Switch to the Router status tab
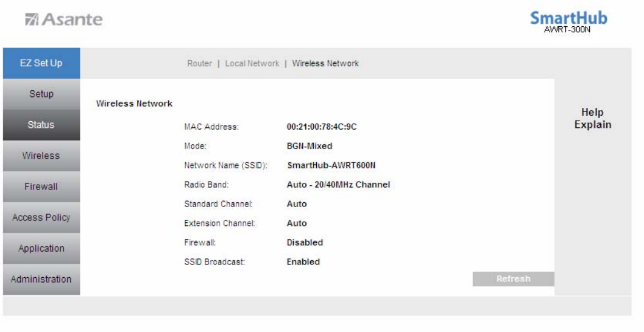Viewport: 644px width, 332px height. pos(200,64)
